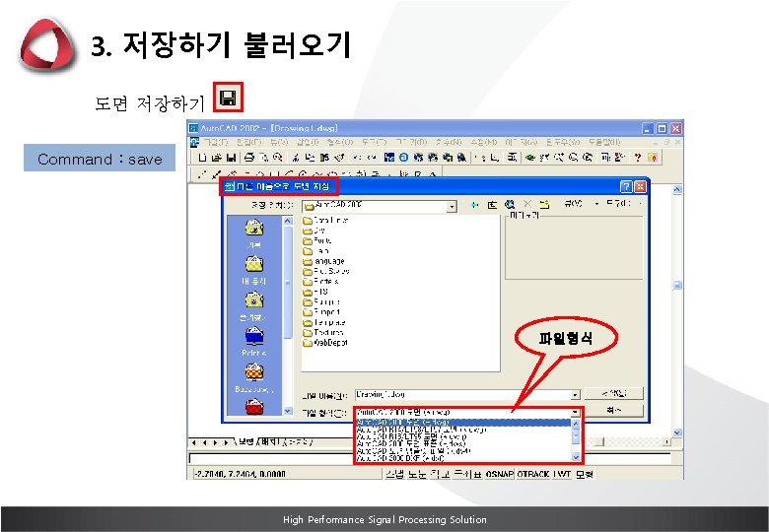Open the 도움말(H) menu in AutoCAD menu bar
This screenshot has height=532, width=769.
pos(604,142)
